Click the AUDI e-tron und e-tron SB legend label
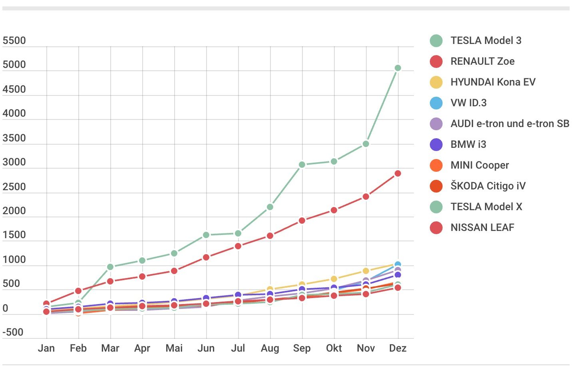588x366 pixels. pos(510,124)
